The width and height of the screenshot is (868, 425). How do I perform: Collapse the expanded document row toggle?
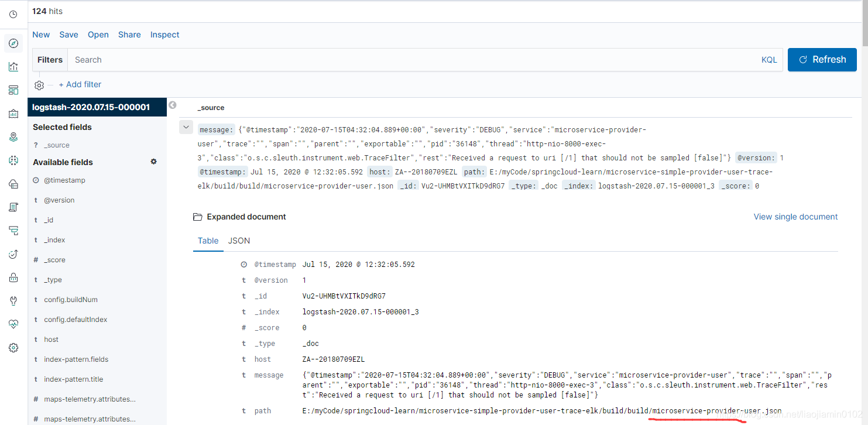coord(186,127)
